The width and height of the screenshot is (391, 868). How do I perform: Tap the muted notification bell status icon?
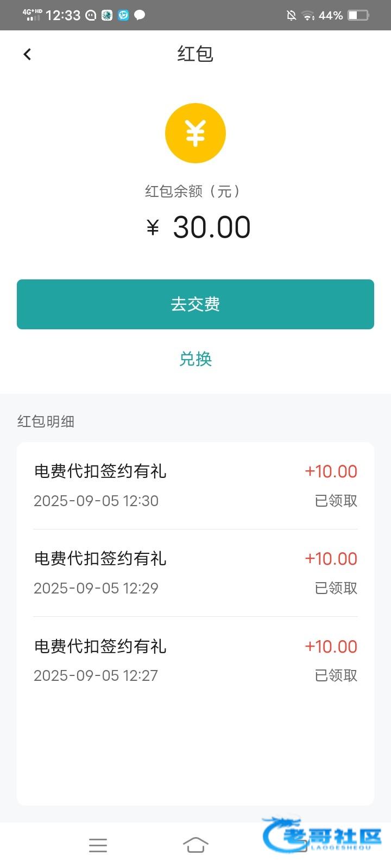tap(292, 15)
